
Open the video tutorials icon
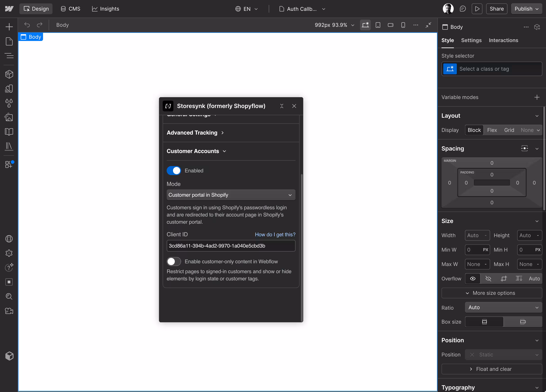coord(9,311)
